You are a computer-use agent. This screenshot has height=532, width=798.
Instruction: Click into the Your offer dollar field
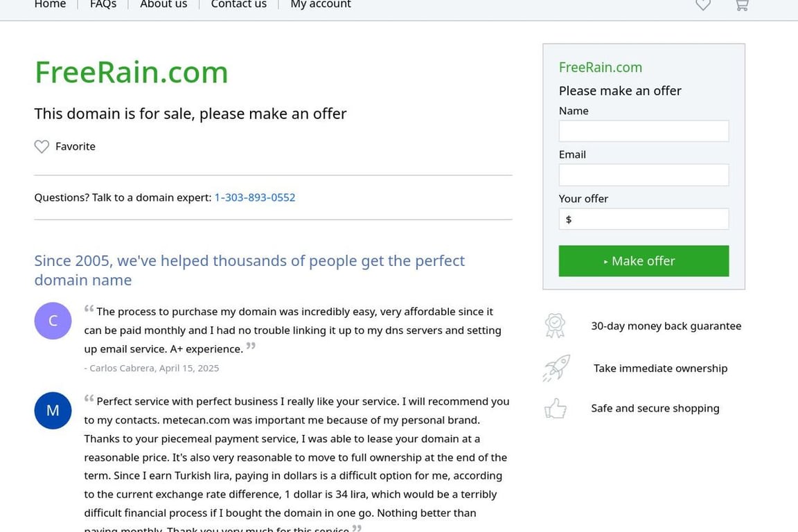click(644, 220)
